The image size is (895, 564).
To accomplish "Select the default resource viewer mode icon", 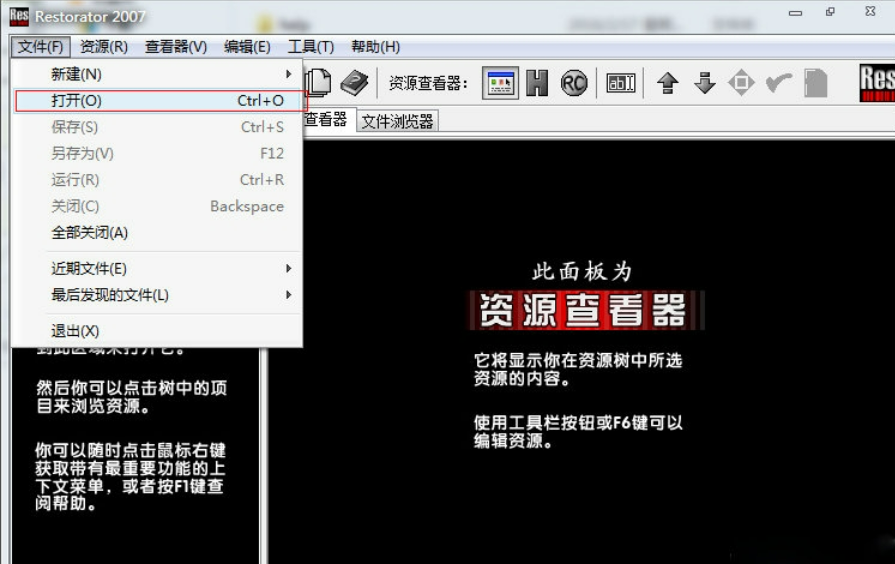I will [501, 83].
